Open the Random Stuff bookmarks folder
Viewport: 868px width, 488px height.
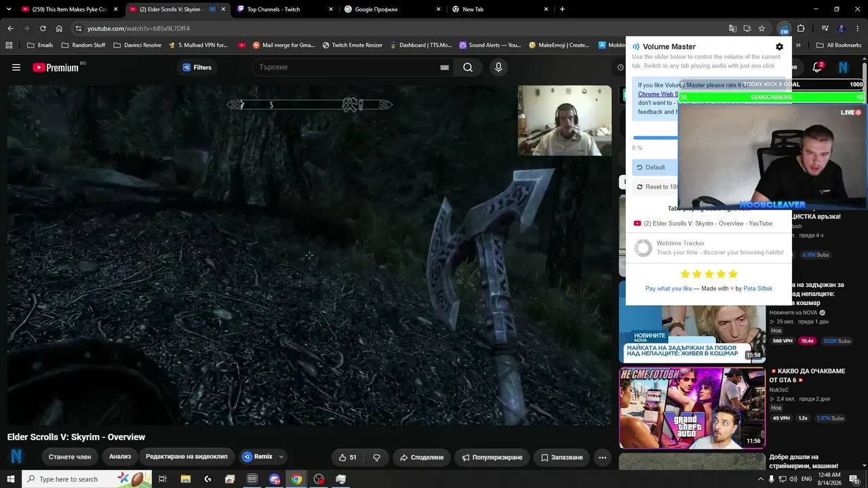(83, 45)
